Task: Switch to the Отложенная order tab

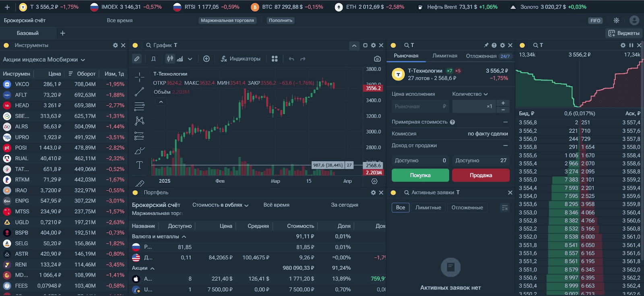Action: pyautogui.click(x=488, y=56)
